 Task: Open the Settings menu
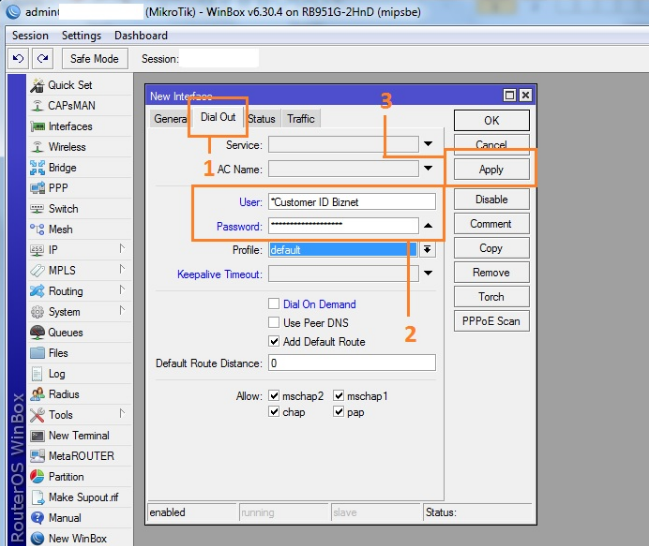pyautogui.click(x=81, y=36)
